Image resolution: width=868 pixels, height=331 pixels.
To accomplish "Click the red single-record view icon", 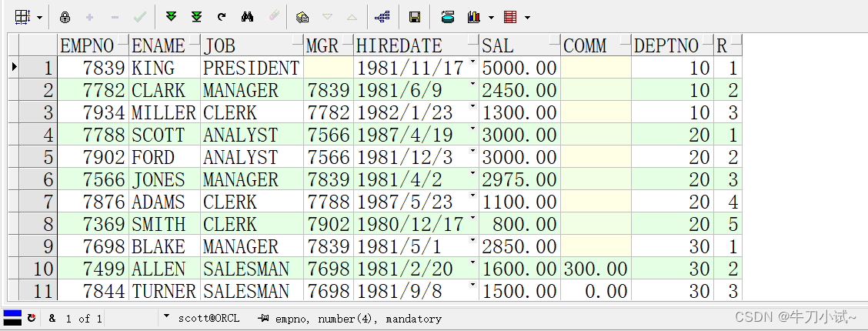I will tap(510, 17).
